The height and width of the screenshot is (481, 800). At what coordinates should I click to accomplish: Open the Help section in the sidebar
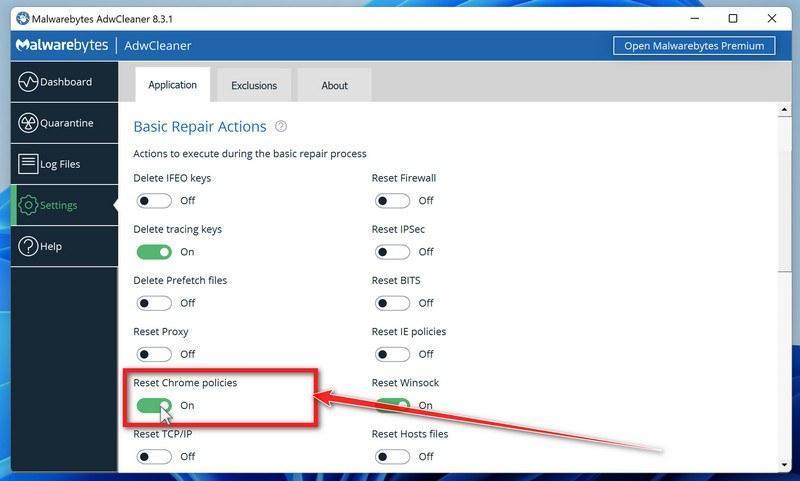pos(64,246)
